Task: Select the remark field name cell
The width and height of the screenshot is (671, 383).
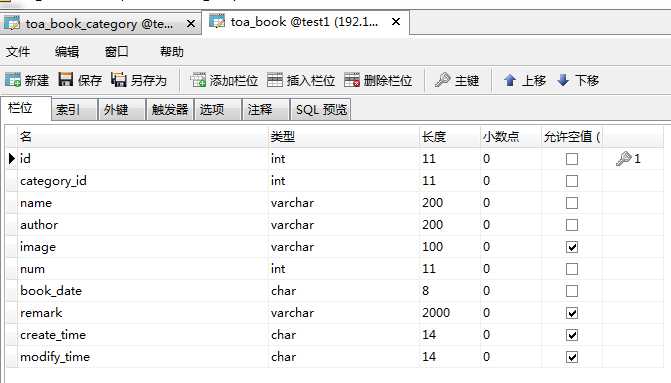Action: [143, 313]
